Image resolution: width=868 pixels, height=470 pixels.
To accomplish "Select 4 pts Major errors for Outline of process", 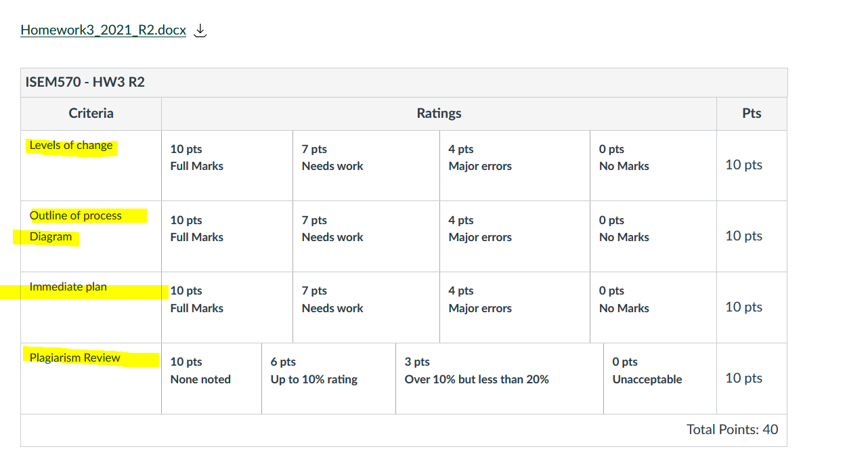I will click(x=515, y=236).
